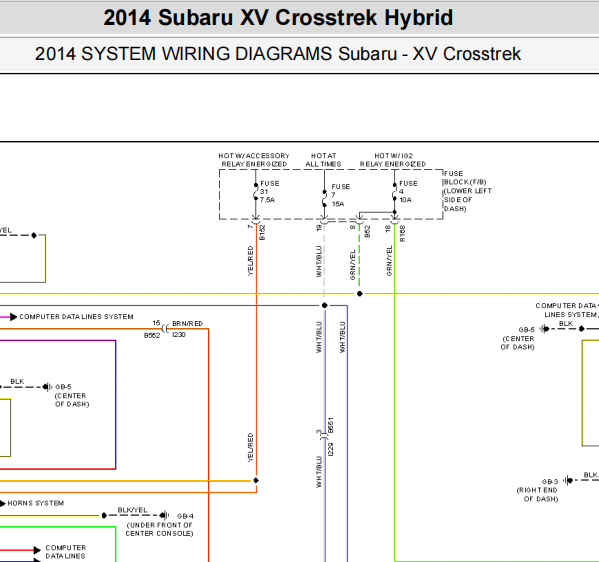The image size is (599, 562).
Task: Select connector label 'B551'
Action: coord(331,425)
